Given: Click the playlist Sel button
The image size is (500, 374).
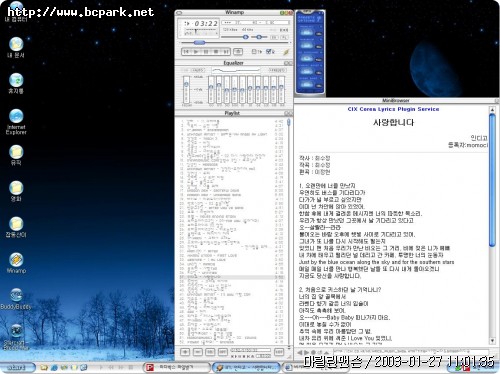Looking at the screenshot, I should pos(210,352).
